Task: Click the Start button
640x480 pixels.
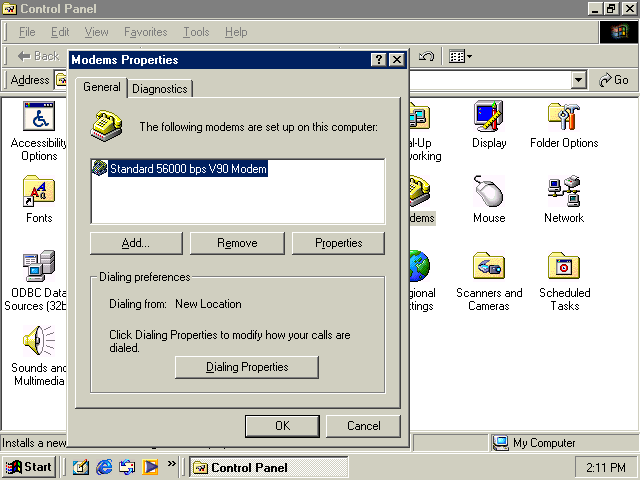Action: tap(29, 467)
